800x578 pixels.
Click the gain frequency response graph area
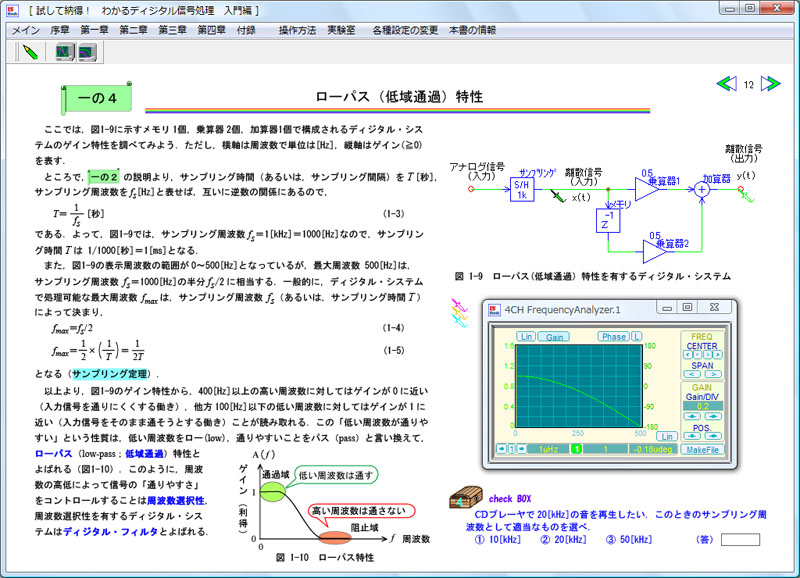[x=579, y=386]
